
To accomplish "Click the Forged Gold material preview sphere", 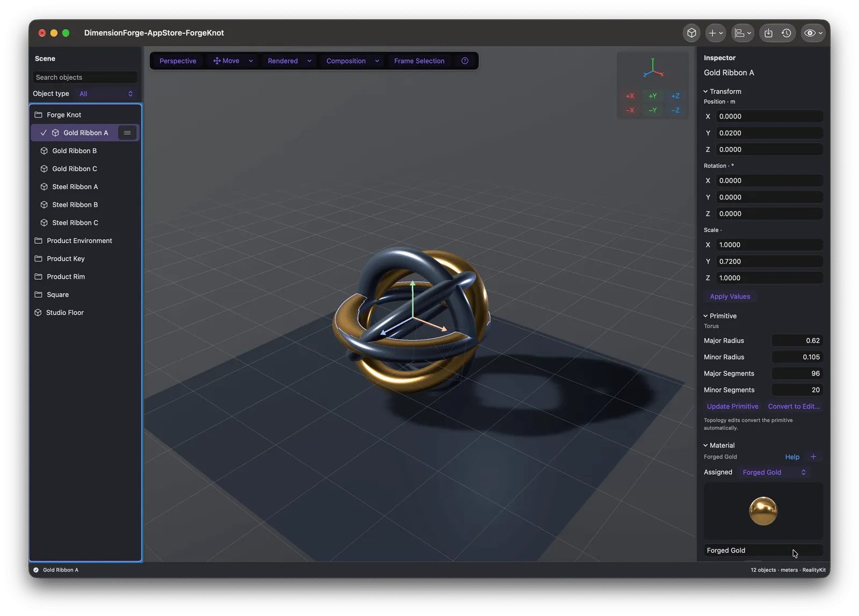I will coord(763,511).
